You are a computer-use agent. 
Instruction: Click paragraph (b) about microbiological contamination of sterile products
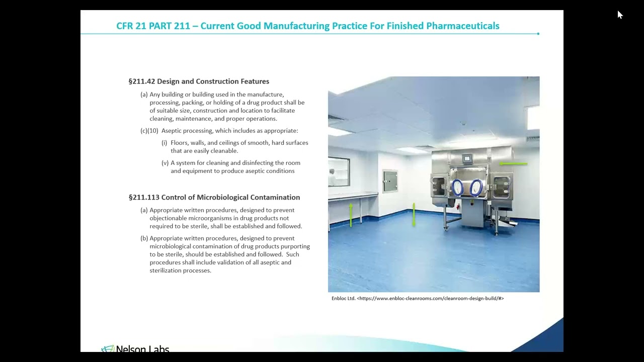[x=225, y=254]
